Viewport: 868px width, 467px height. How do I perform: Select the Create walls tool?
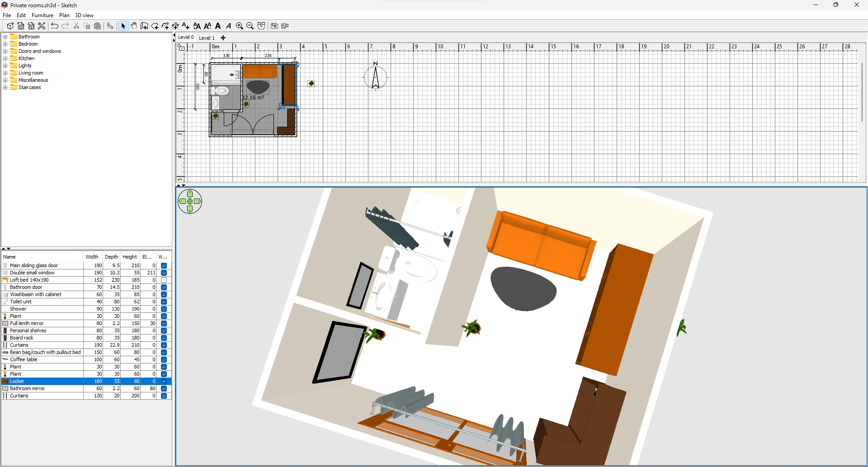144,26
